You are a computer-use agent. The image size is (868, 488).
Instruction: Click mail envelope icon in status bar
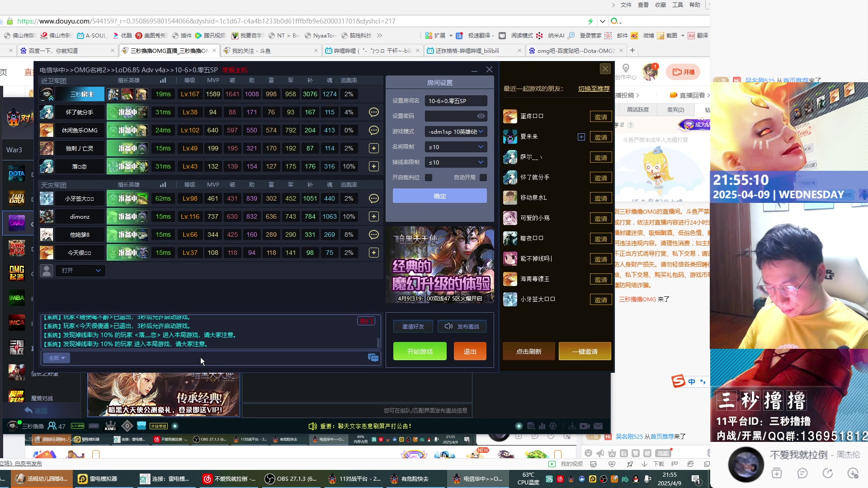click(598, 426)
